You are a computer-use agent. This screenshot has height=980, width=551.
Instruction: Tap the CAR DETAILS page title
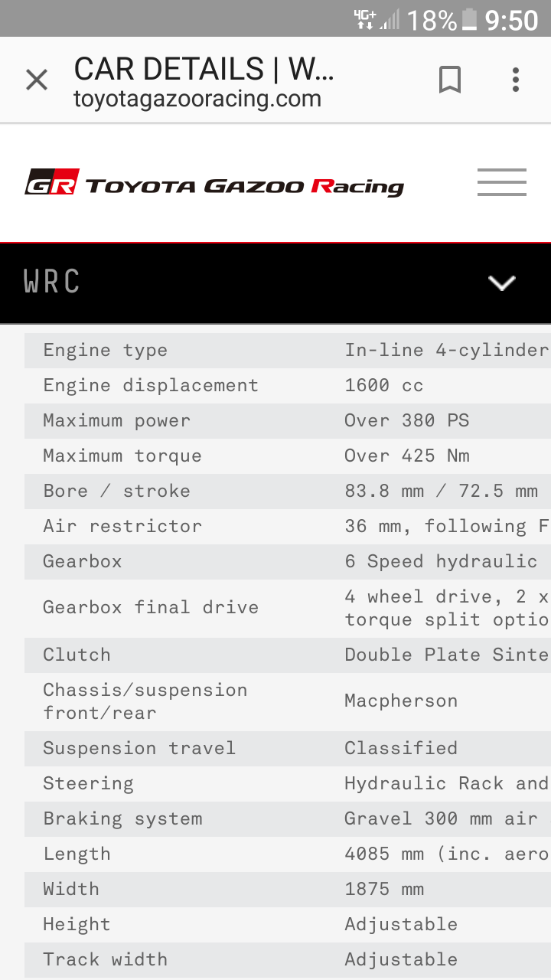tap(204, 70)
